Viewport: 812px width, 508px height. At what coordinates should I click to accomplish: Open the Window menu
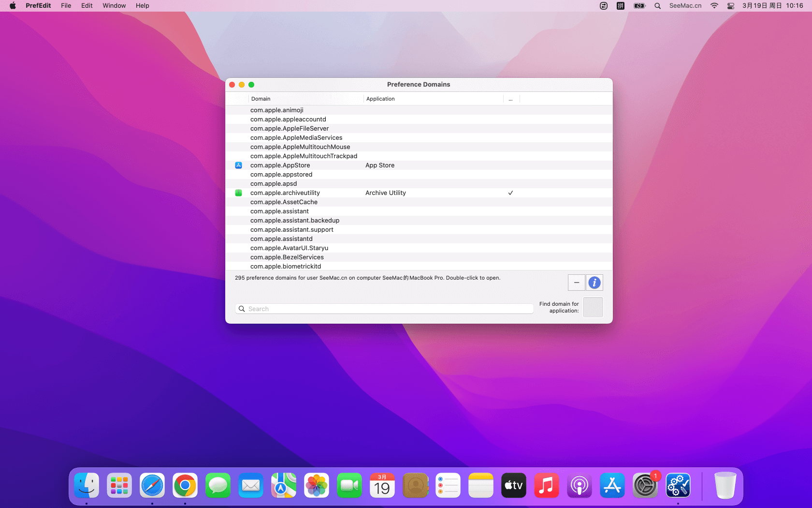click(x=114, y=6)
